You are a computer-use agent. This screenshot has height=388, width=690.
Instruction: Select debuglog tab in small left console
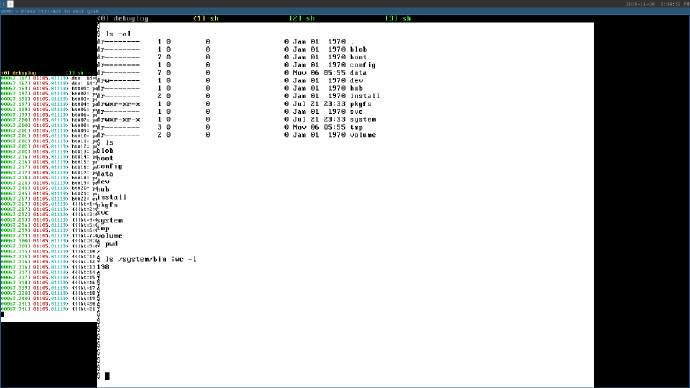coord(19,73)
